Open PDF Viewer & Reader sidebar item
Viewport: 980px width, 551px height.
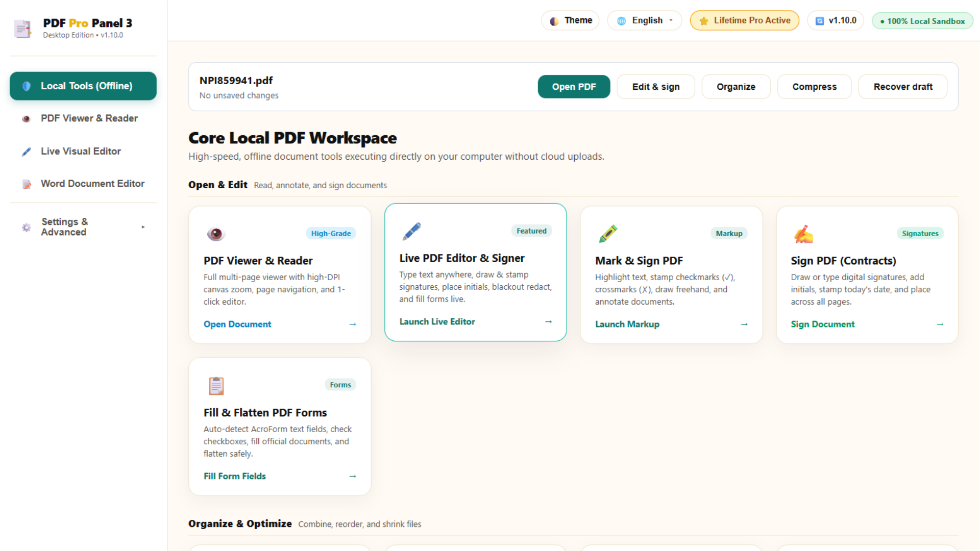coord(83,118)
